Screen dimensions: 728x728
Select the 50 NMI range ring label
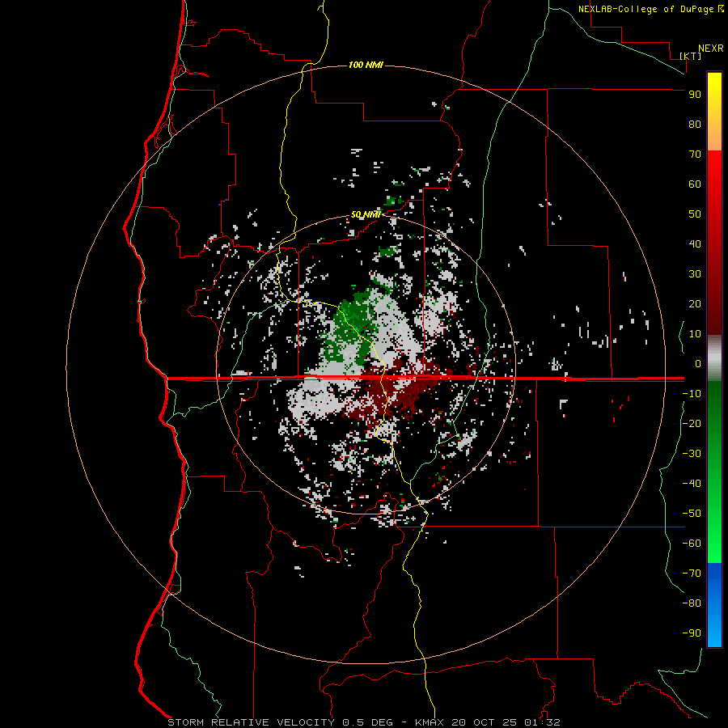tap(366, 214)
